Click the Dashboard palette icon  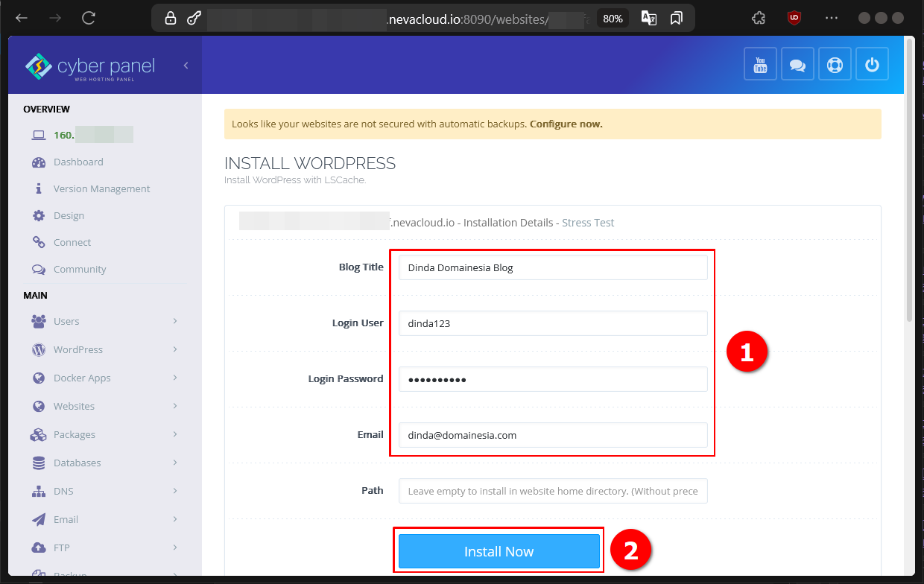[39, 162]
